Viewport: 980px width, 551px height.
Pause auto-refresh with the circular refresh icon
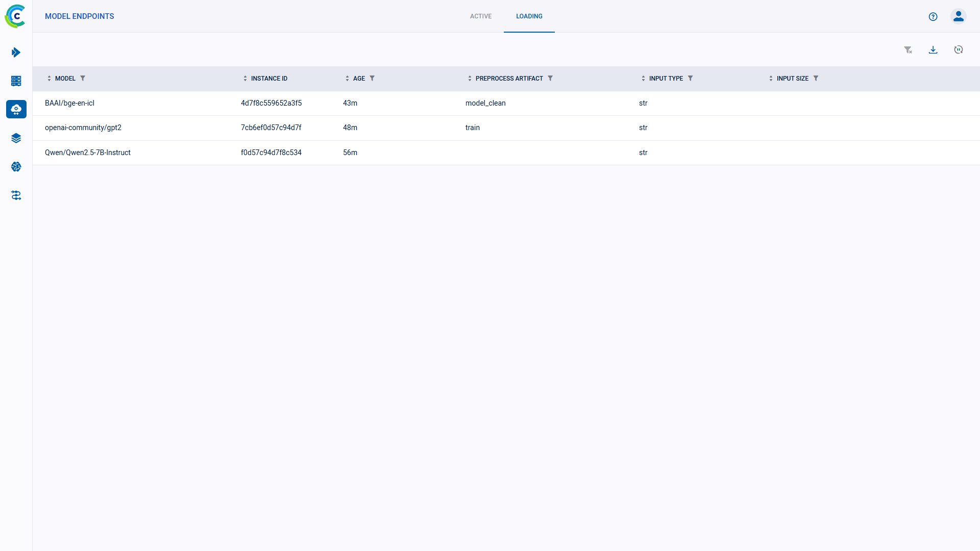click(959, 49)
